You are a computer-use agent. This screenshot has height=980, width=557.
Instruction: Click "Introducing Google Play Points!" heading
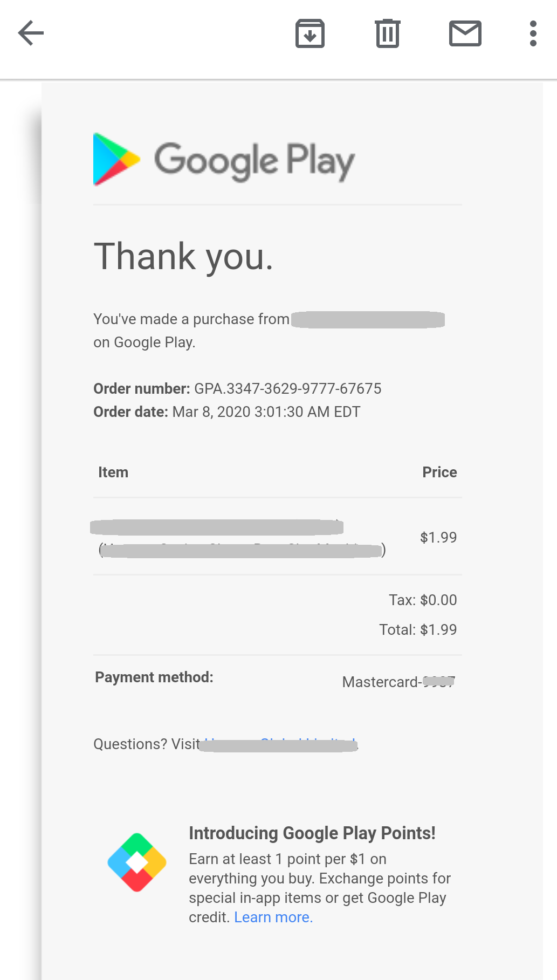312,833
